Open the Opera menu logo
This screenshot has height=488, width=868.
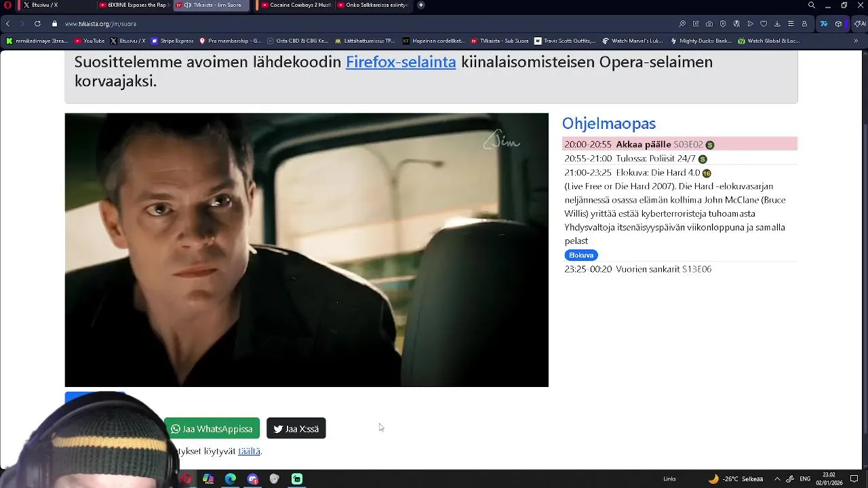7,5
